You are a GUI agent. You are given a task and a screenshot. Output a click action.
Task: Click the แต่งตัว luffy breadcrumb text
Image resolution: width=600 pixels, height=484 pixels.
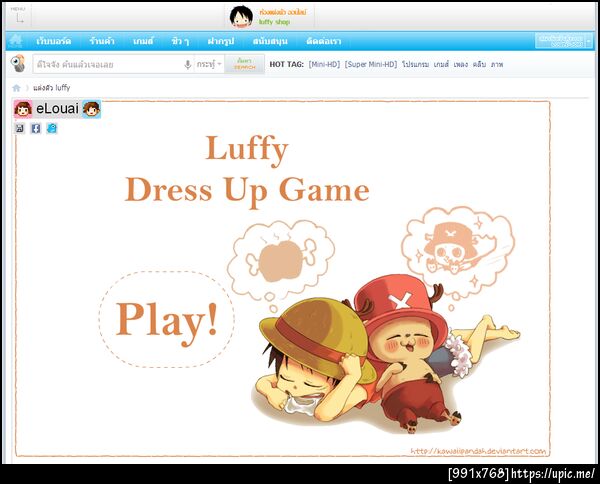[52, 88]
